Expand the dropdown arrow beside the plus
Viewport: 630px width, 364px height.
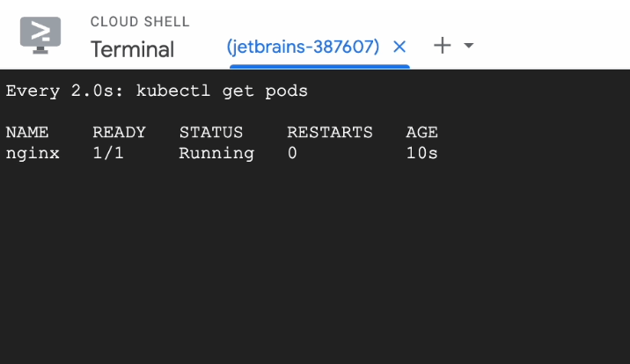pyautogui.click(x=468, y=46)
